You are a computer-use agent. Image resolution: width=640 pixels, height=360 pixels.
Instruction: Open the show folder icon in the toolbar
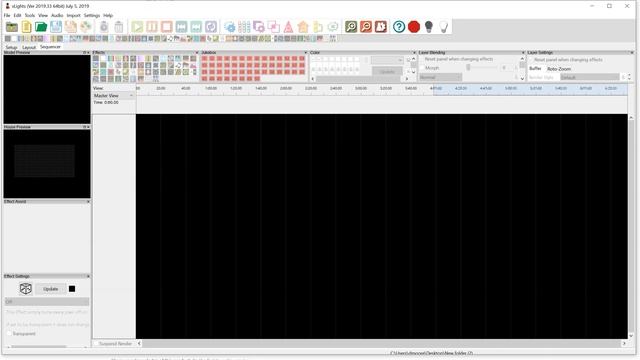click(11, 27)
